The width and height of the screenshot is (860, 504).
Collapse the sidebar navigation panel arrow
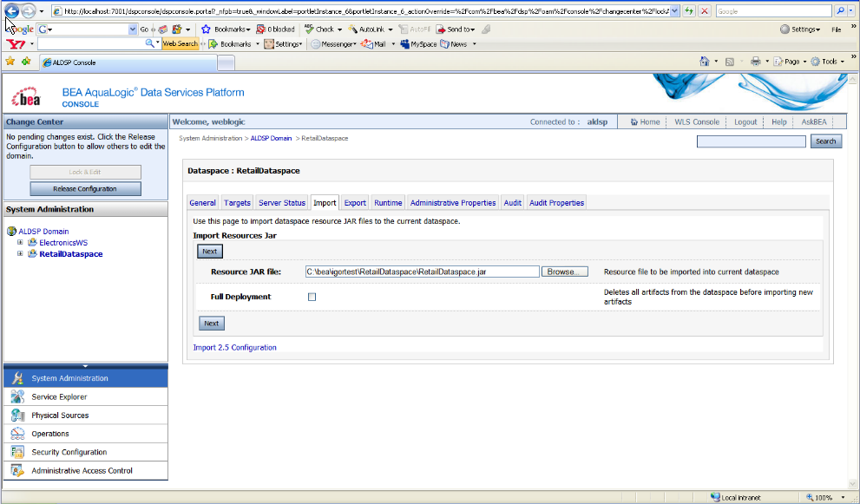click(85, 366)
